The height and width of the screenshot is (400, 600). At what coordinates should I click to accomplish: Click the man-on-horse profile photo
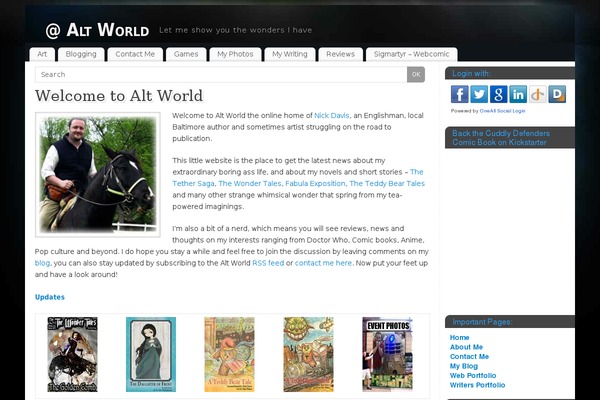pyautogui.click(x=98, y=175)
